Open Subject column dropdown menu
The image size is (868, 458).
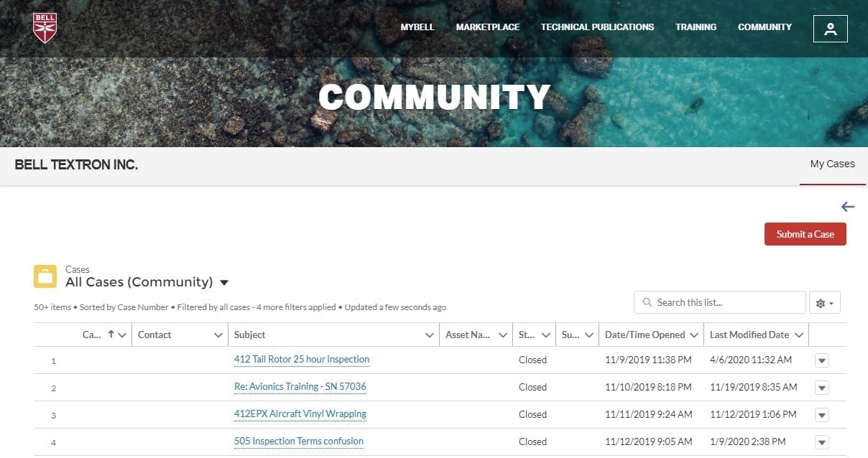coord(429,335)
